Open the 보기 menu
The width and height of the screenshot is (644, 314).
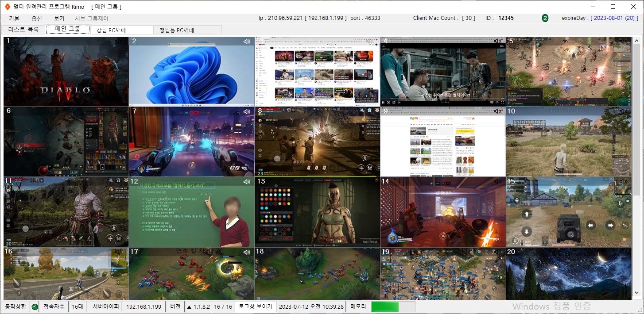click(59, 19)
